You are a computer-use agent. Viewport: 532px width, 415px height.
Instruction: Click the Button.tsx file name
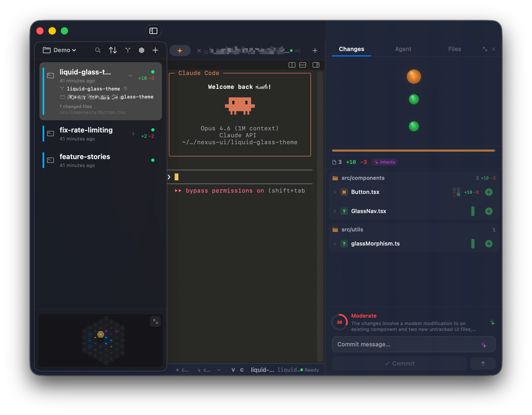tap(365, 192)
